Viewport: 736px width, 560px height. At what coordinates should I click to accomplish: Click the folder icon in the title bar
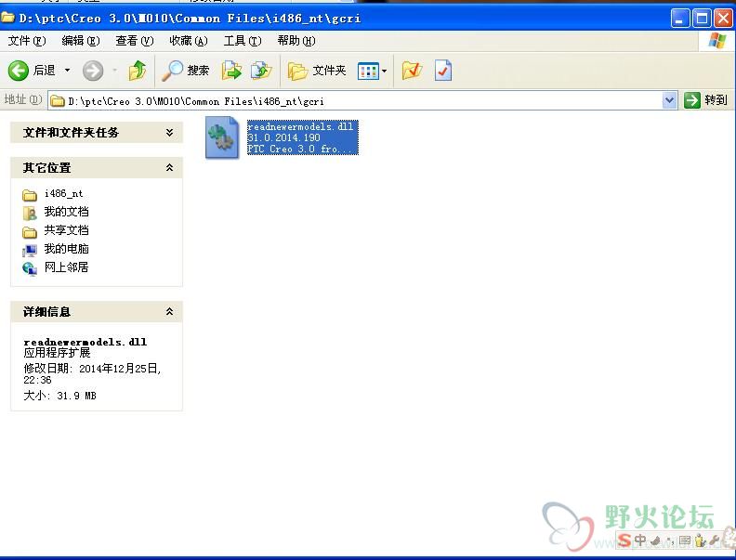click(8, 18)
